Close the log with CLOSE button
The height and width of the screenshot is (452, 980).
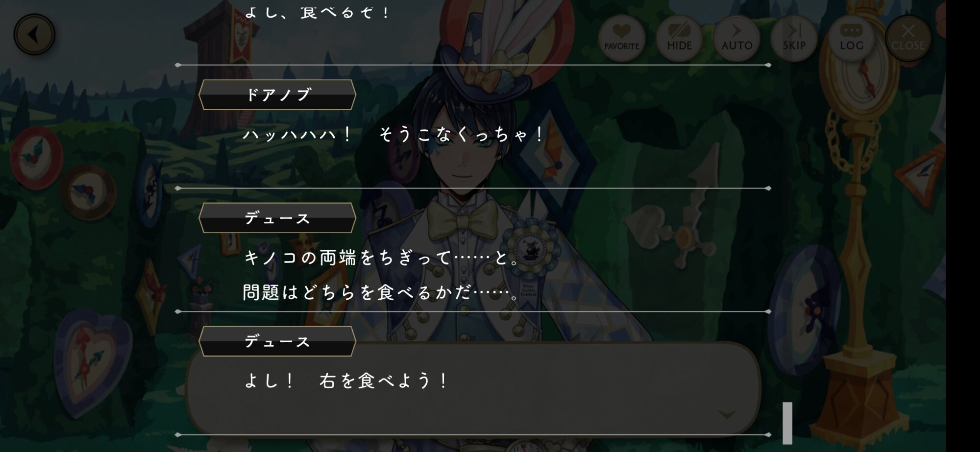tap(908, 38)
